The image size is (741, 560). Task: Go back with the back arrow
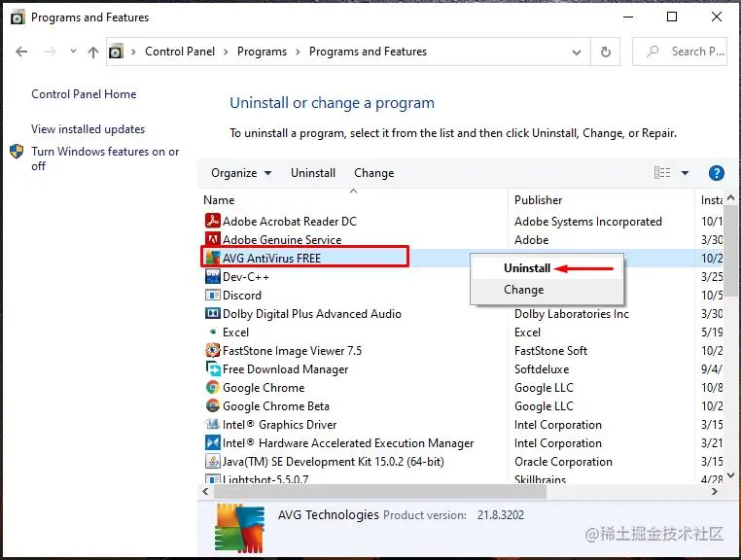point(21,52)
